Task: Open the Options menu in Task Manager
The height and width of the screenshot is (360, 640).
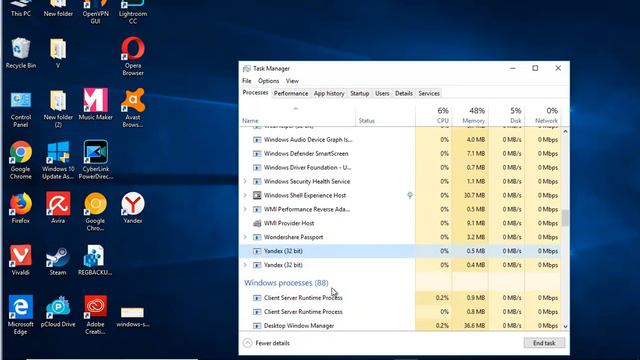Action: pos(268,81)
